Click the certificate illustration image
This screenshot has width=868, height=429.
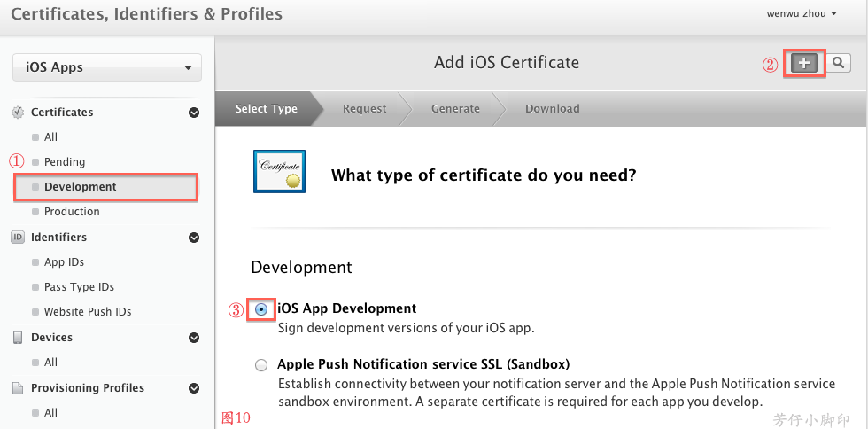pyautogui.click(x=280, y=171)
